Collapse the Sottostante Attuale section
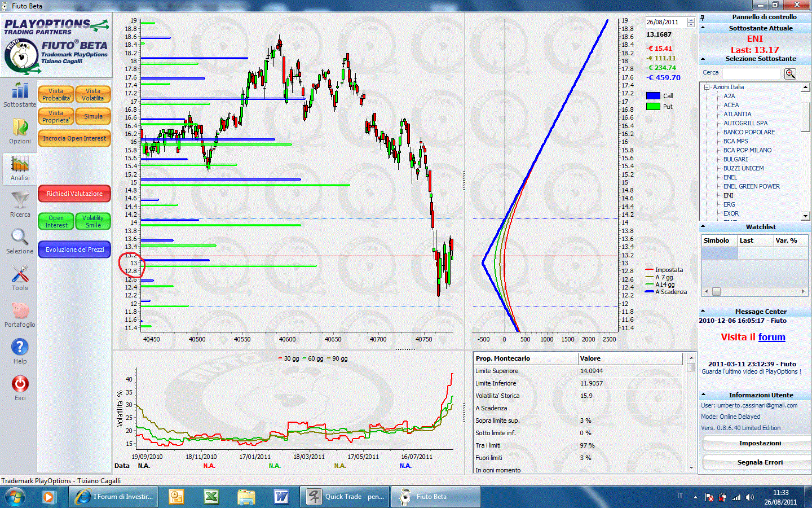Viewport: 812px width, 508px height. pos(703,28)
